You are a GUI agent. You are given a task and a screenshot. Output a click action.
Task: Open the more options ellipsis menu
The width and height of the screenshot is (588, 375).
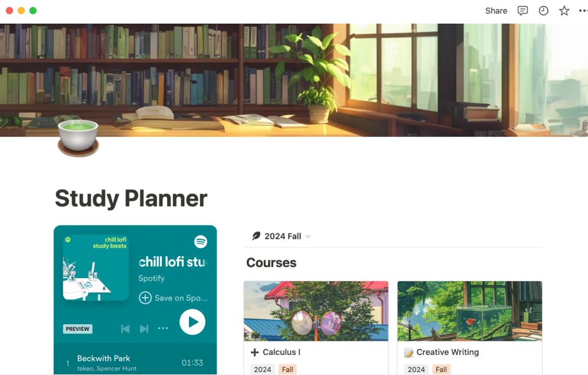583,11
